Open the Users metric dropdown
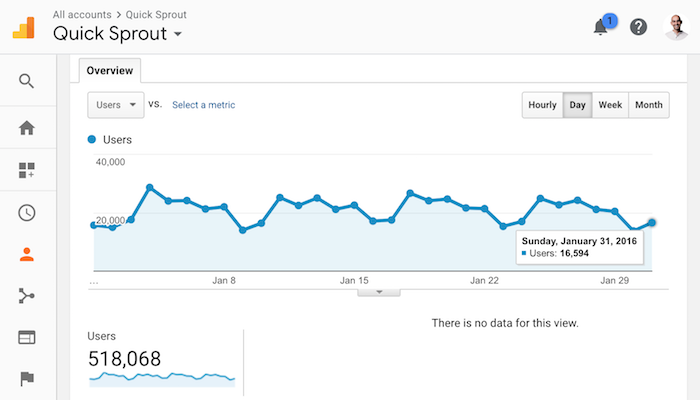This screenshot has height=400, width=700. [x=116, y=105]
